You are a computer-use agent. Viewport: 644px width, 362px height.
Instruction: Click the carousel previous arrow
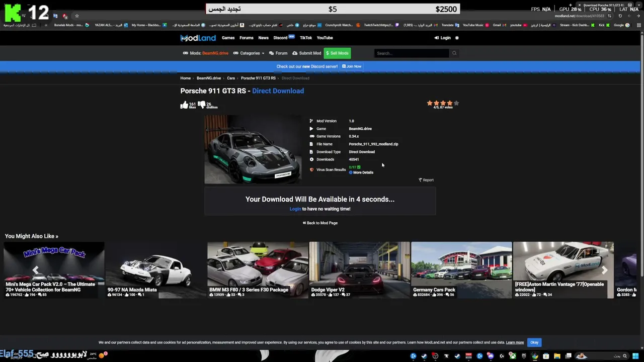point(35,270)
